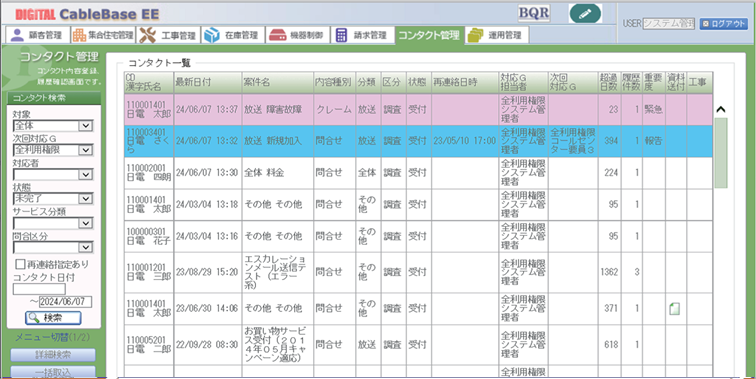Open the 問合区分 dropdown
The height and width of the screenshot is (379, 756).
[x=53, y=247]
